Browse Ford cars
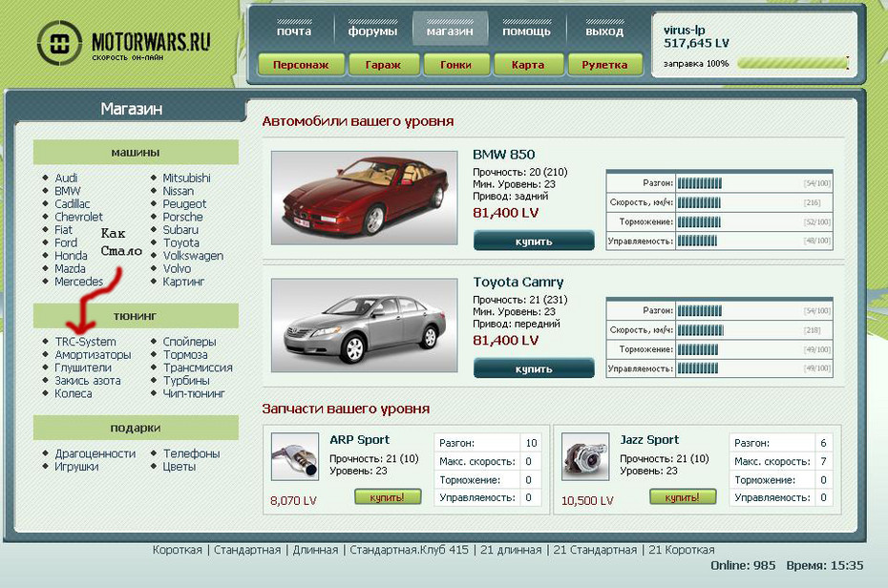The height and width of the screenshot is (588, 888). 66,242
